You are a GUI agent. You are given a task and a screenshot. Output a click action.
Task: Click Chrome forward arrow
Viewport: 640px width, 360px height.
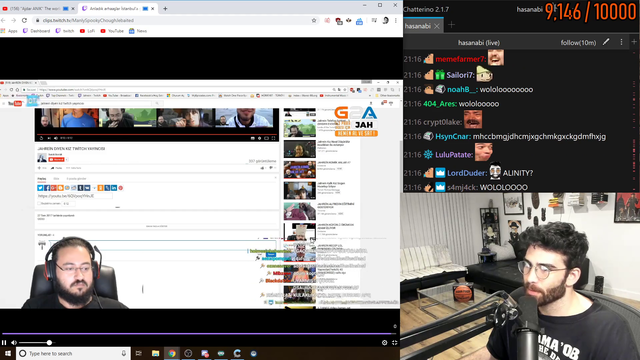coord(13,20)
